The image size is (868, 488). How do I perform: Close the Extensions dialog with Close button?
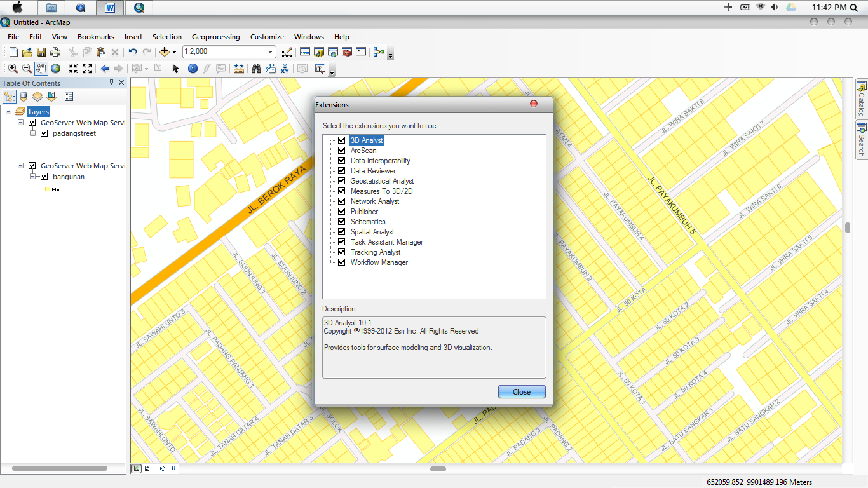click(x=522, y=392)
